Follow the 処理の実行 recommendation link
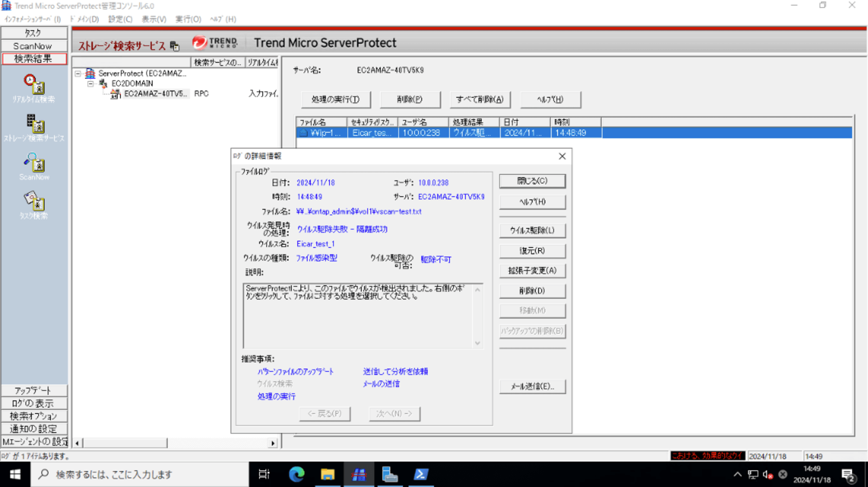 (276, 396)
